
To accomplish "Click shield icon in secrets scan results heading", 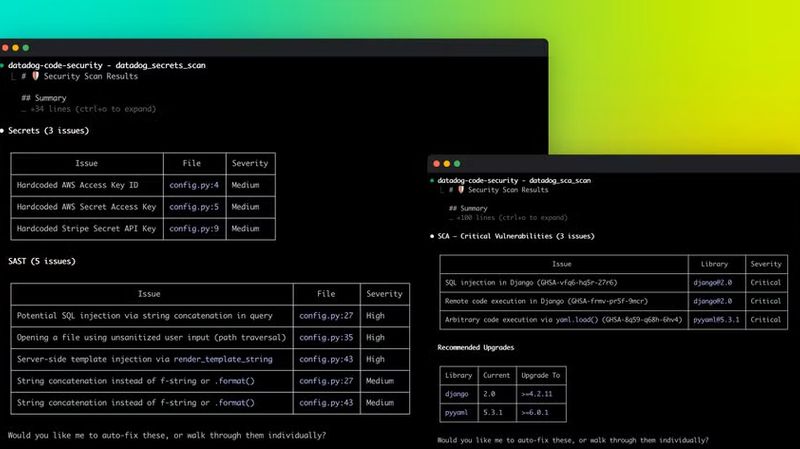I will click(36, 76).
